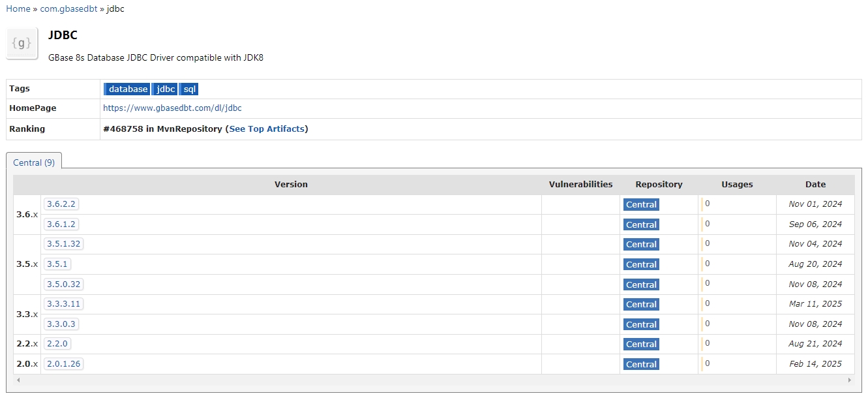This screenshot has height=398, width=868.
Task: Click the Version column header
Action: pyautogui.click(x=291, y=185)
